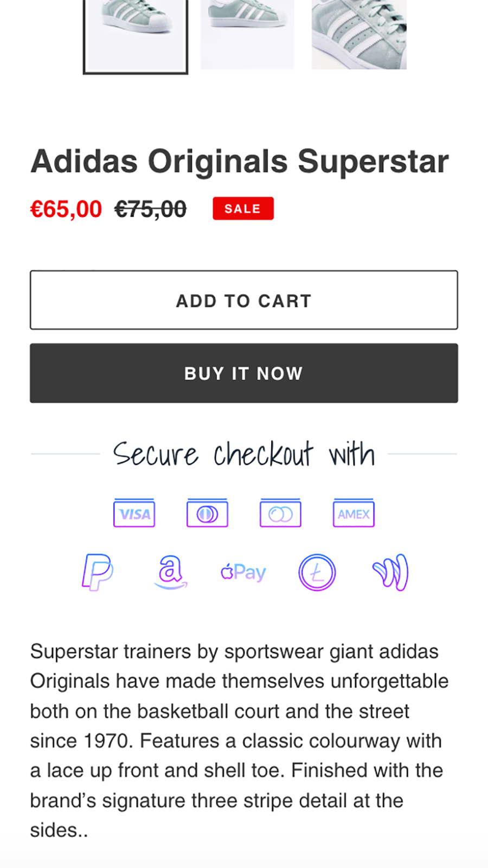Click the Superstar trainers description paragraph
488x868 pixels.
(x=239, y=741)
